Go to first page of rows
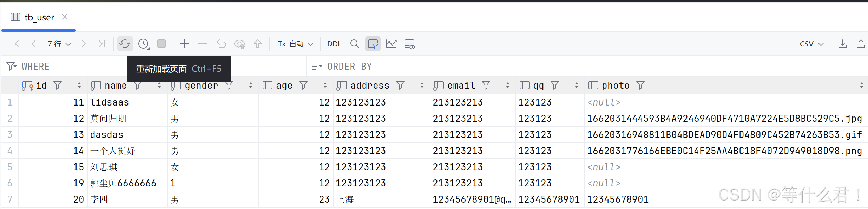Viewport: 868px width, 209px height. [15, 44]
